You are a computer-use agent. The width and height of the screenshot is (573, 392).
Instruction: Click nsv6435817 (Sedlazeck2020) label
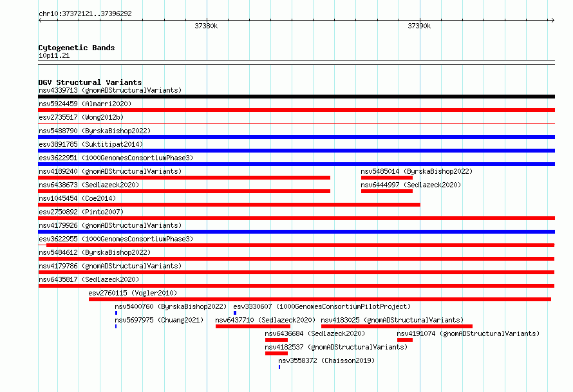[89, 279]
